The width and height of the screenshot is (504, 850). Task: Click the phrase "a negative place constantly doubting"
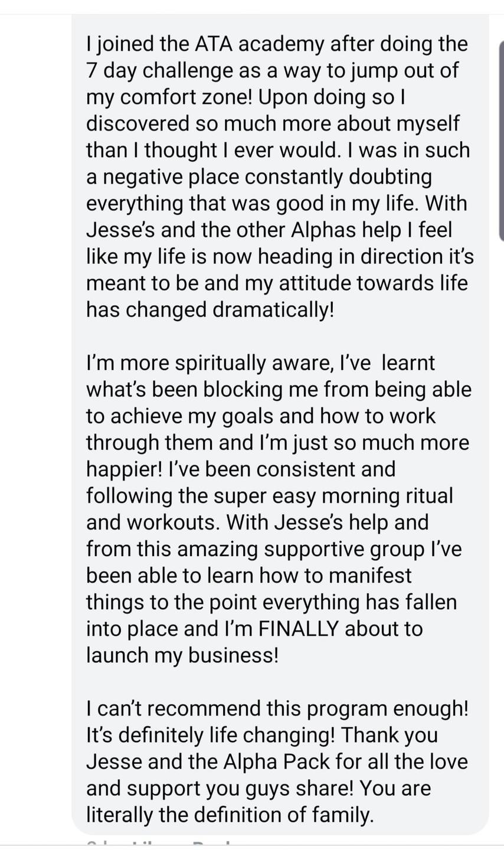[x=259, y=177]
